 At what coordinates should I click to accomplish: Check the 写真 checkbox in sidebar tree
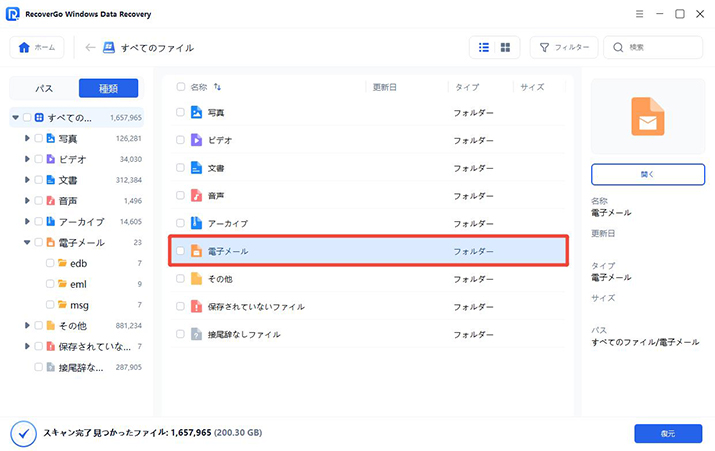point(38,138)
